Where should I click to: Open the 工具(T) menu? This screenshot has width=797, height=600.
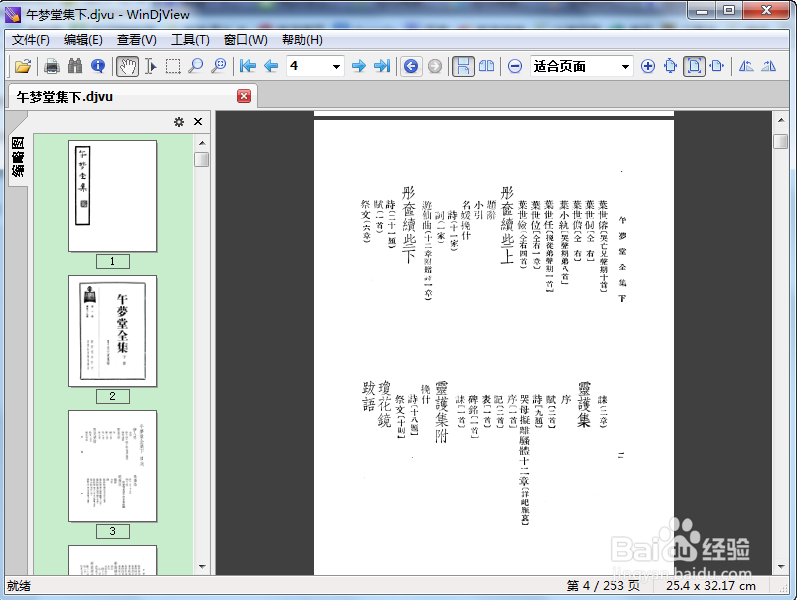point(190,40)
